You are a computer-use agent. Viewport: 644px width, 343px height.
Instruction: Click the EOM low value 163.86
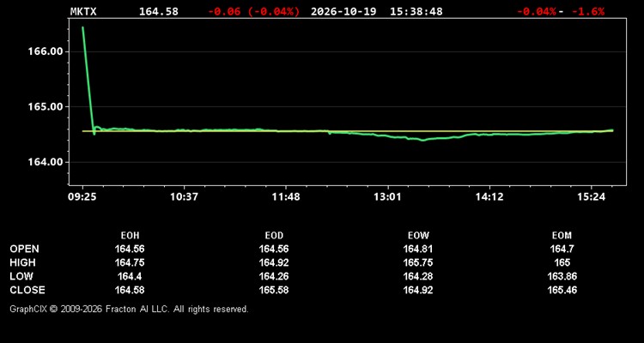pos(562,276)
